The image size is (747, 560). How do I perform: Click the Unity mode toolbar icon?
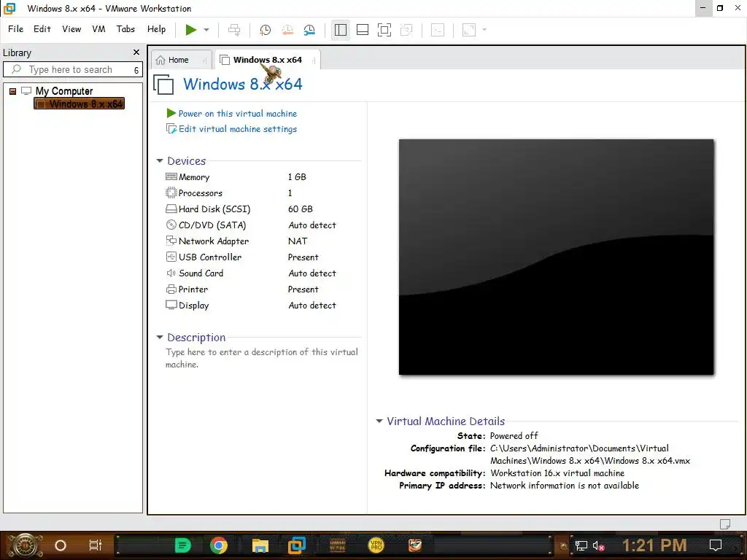406,30
